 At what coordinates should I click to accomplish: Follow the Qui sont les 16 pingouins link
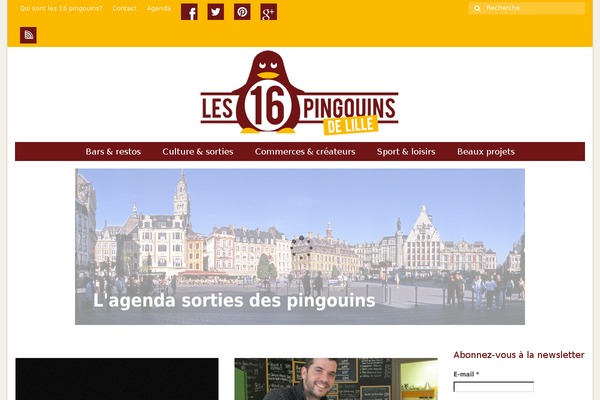61,8
